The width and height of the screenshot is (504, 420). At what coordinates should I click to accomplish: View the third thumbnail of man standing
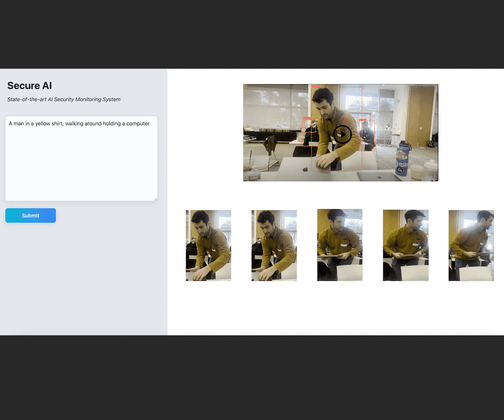click(340, 245)
